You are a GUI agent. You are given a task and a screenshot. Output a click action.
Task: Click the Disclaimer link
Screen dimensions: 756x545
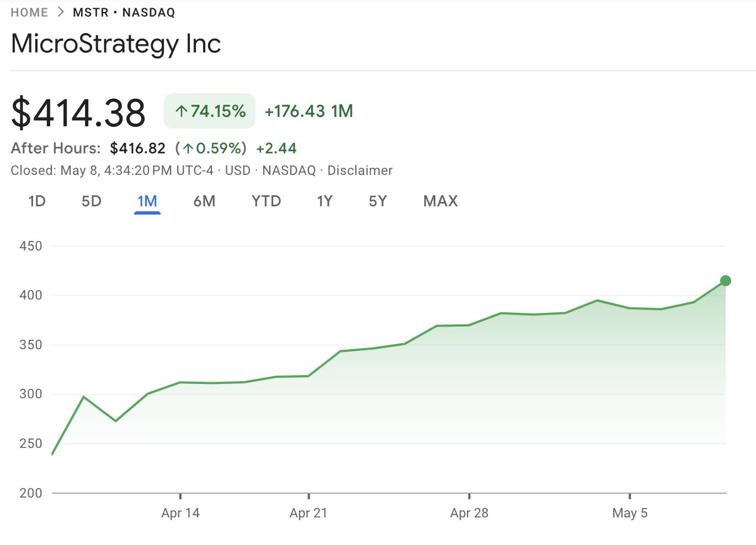pyautogui.click(x=360, y=170)
